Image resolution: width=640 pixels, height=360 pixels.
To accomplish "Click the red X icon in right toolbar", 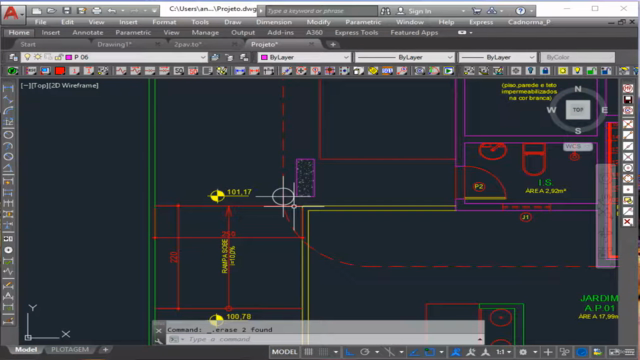I will (x=628, y=222).
